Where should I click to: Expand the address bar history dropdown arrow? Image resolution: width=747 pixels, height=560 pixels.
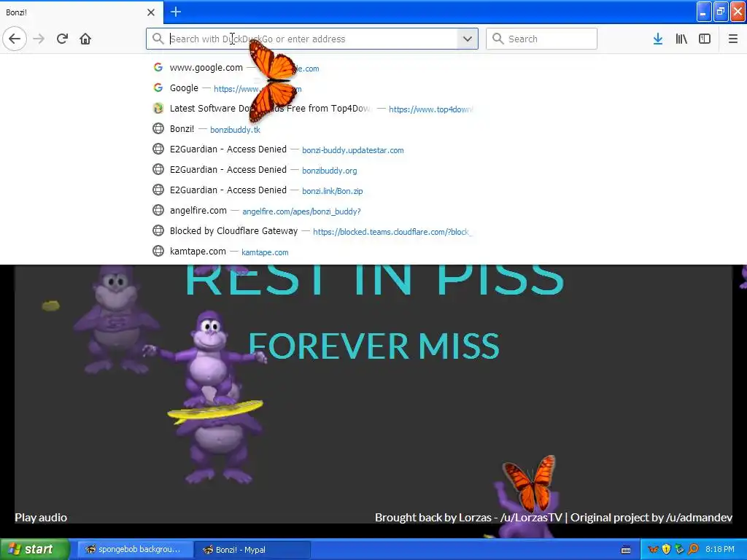coord(468,39)
